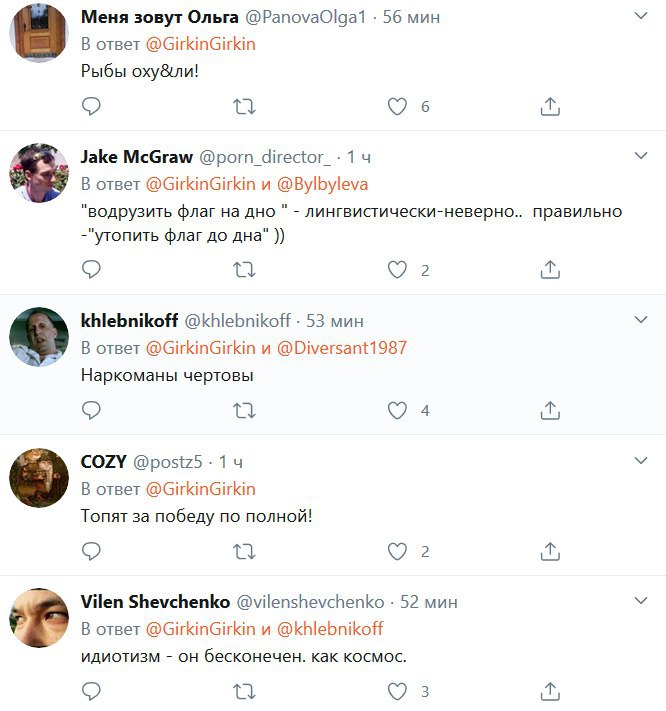This screenshot has width=666, height=711.
Task: Share the Jake McGraw tweet
Action: pyautogui.click(x=549, y=269)
